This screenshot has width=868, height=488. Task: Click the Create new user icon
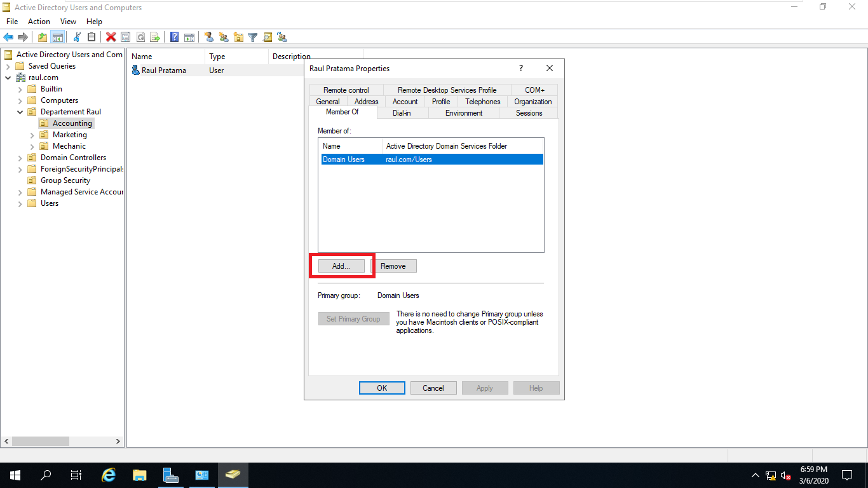tap(208, 37)
